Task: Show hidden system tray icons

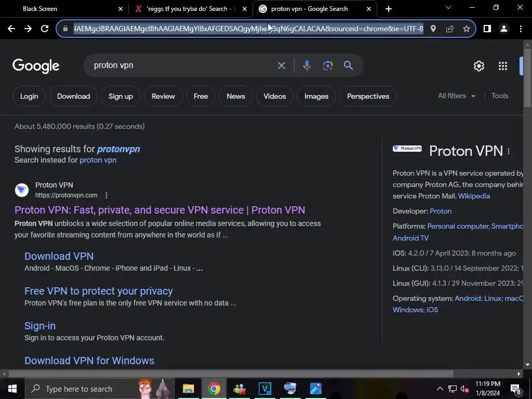Action: 440,389
